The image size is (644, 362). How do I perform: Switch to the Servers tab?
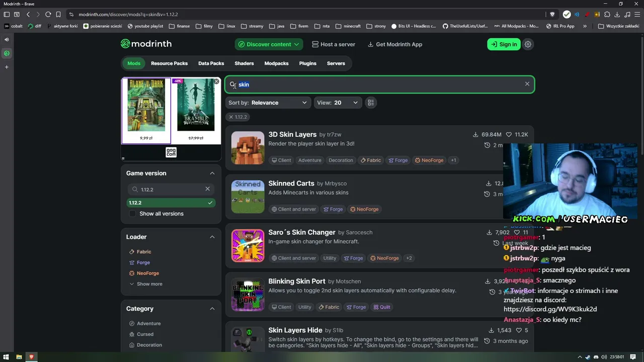tap(336, 63)
